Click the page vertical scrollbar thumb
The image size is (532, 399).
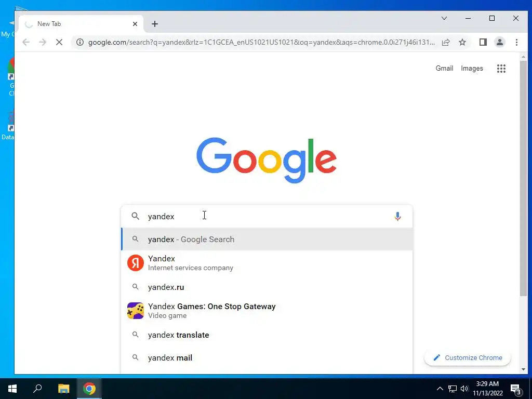click(523, 178)
